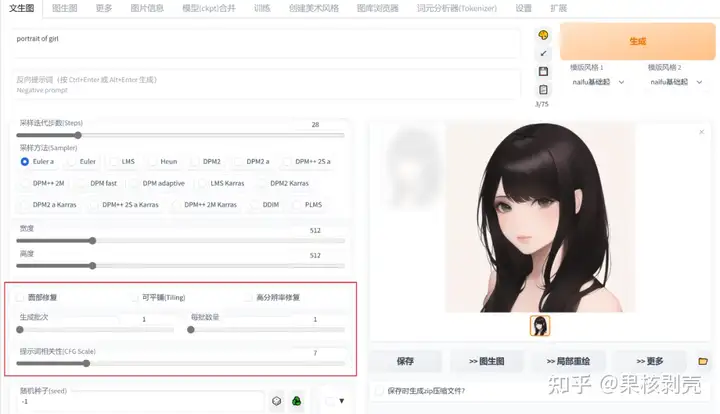Open the 更多 tab
Viewport: 720px width, 414px height.
(x=104, y=8)
